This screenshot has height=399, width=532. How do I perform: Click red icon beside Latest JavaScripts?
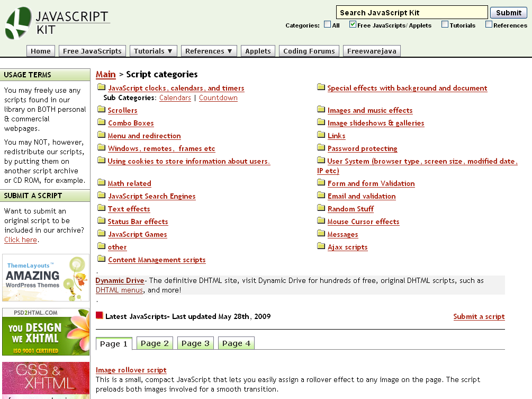coord(100,316)
